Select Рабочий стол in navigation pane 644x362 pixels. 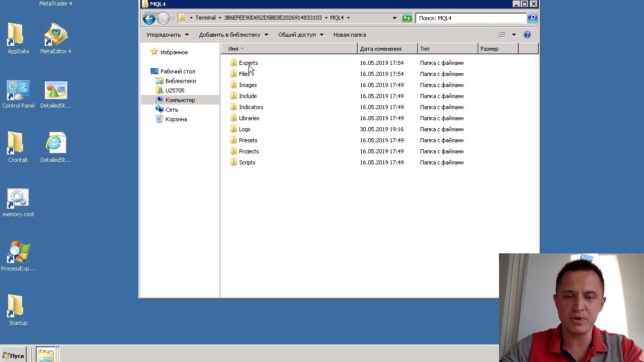(178, 71)
